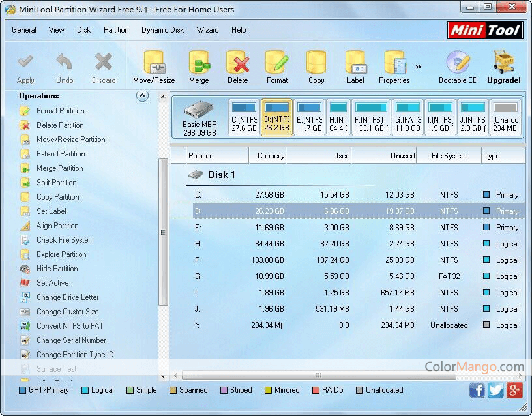
Task: Expand the toolbar overflow arrows
Action: (418, 66)
